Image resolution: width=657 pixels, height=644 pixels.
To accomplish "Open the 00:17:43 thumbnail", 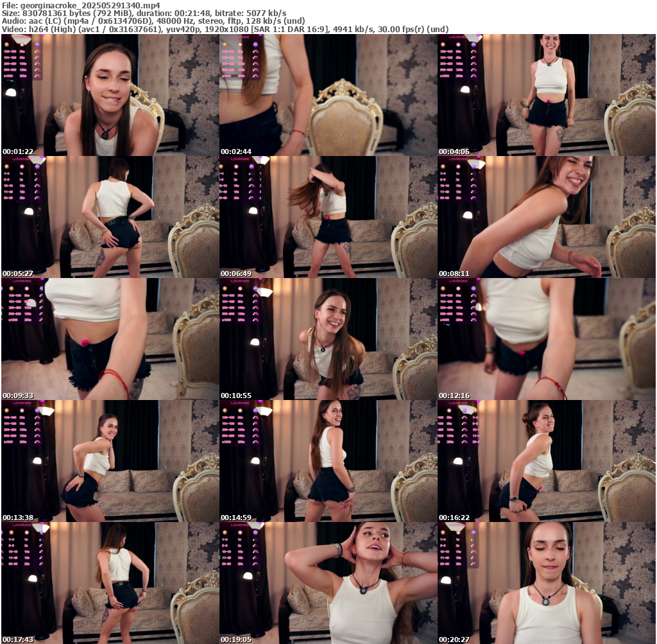I will pyautogui.click(x=110, y=583).
